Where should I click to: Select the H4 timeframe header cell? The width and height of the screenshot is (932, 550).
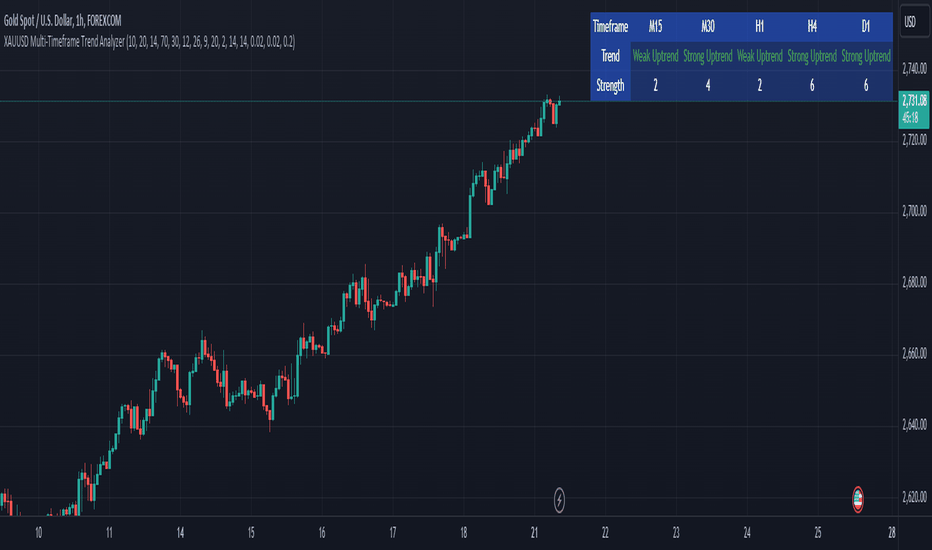(x=812, y=27)
